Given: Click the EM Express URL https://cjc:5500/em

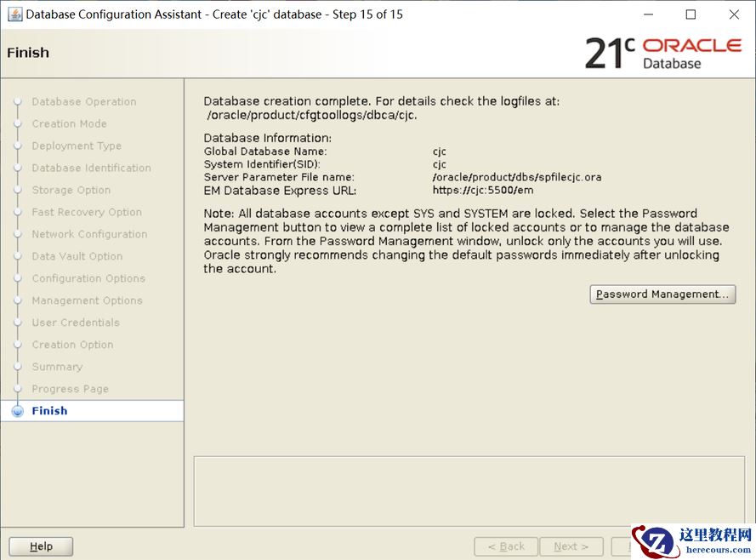Looking at the screenshot, I should pos(483,190).
